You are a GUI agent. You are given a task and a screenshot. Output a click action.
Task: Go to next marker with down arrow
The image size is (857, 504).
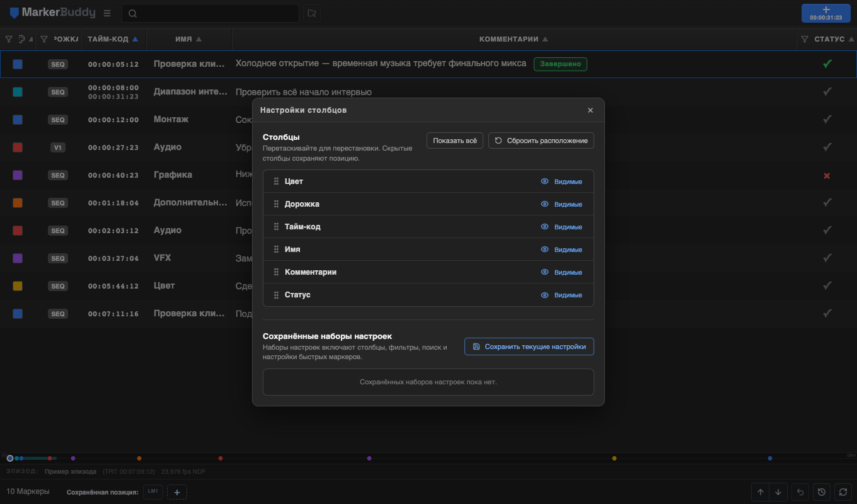pyautogui.click(x=778, y=492)
